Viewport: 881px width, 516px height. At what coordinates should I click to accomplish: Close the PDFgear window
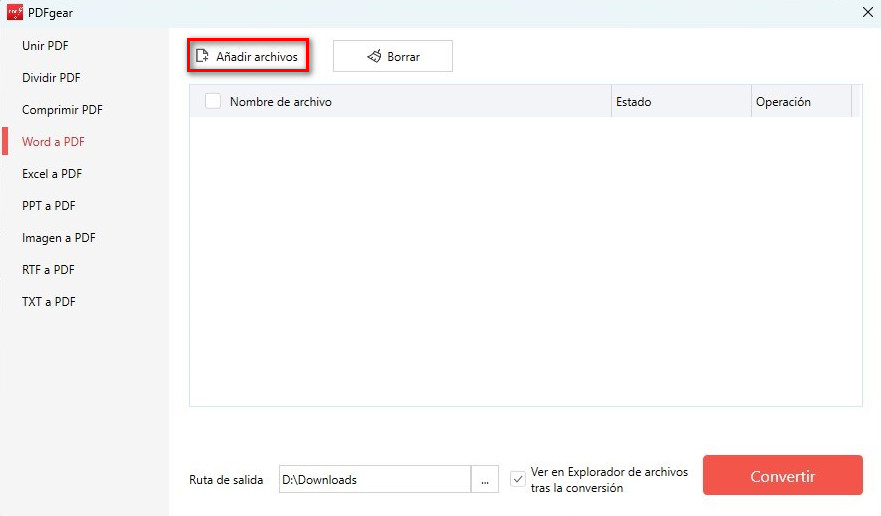tap(868, 12)
